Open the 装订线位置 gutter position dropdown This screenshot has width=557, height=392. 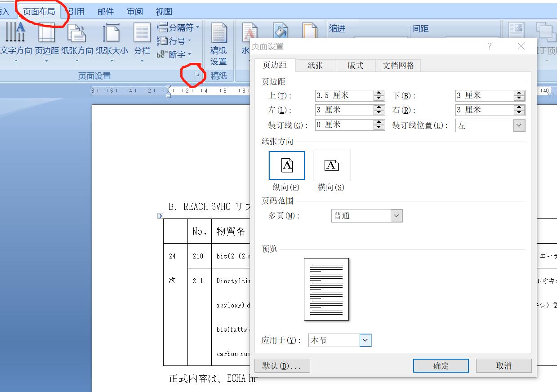point(519,125)
